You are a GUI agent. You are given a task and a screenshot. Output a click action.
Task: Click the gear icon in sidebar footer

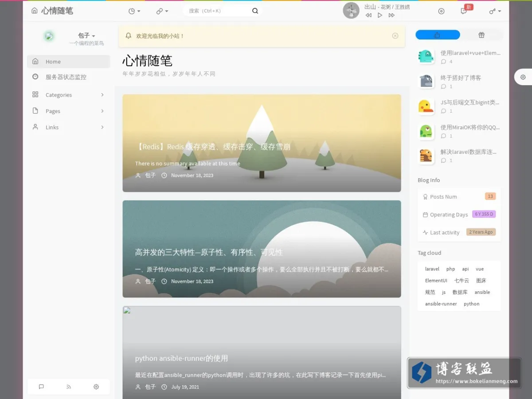point(96,387)
